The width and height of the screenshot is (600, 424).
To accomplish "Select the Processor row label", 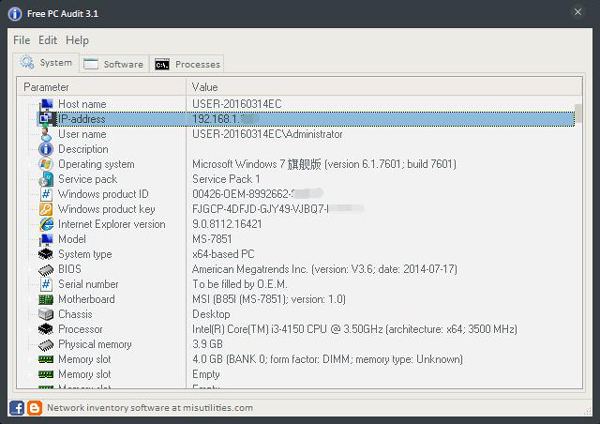I will pyautogui.click(x=80, y=329).
